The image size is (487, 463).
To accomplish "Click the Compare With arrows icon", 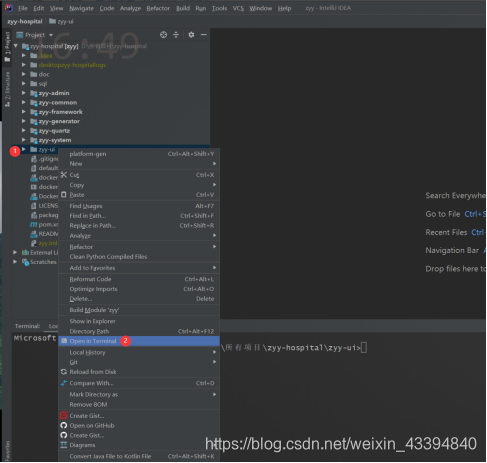I will (x=64, y=383).
